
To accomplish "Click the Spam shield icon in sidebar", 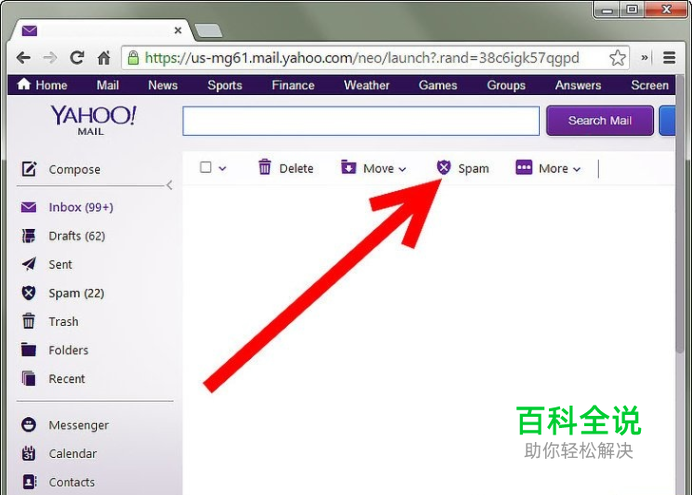I will (29, 293).
